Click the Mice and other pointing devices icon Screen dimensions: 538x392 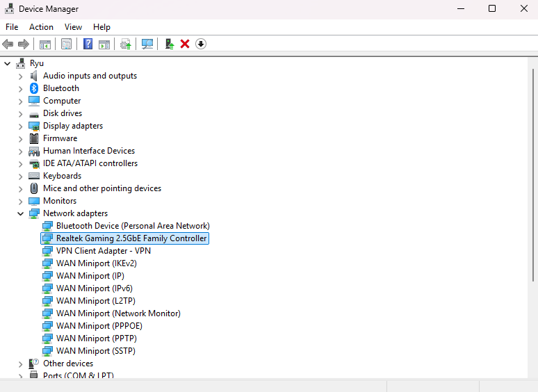pyautogui.click(x=34, y=188)
